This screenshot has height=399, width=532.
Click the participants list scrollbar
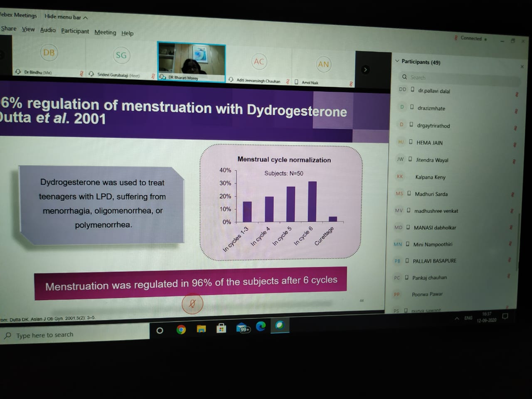pyautogui.click(x=518, y=241)
